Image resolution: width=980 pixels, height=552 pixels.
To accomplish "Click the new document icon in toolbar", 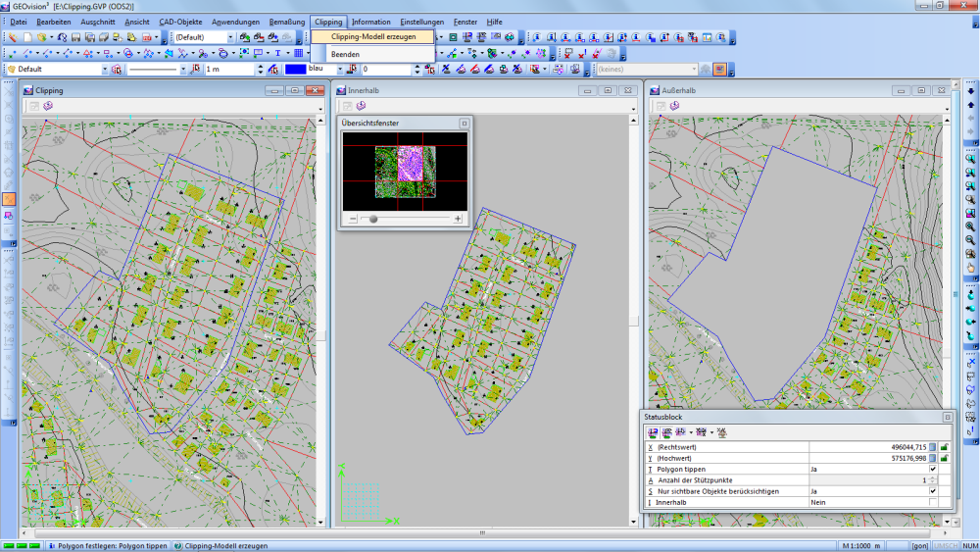I will [26, 37].
